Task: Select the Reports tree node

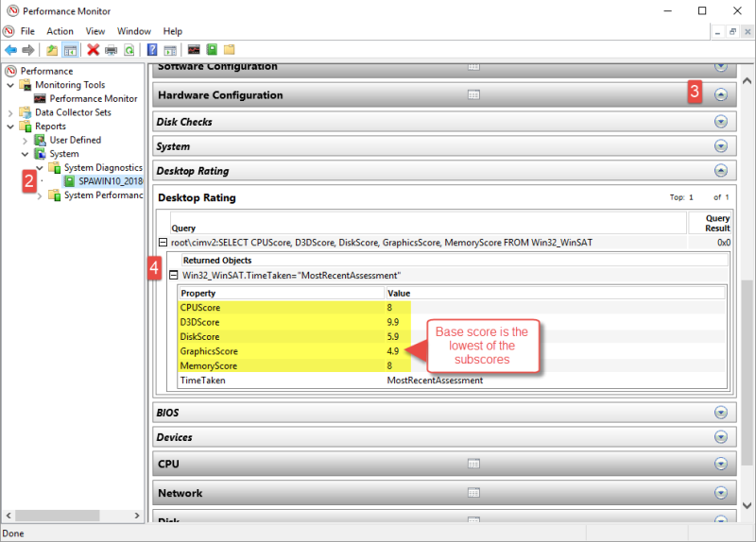Action: click(x=50, y=127)
